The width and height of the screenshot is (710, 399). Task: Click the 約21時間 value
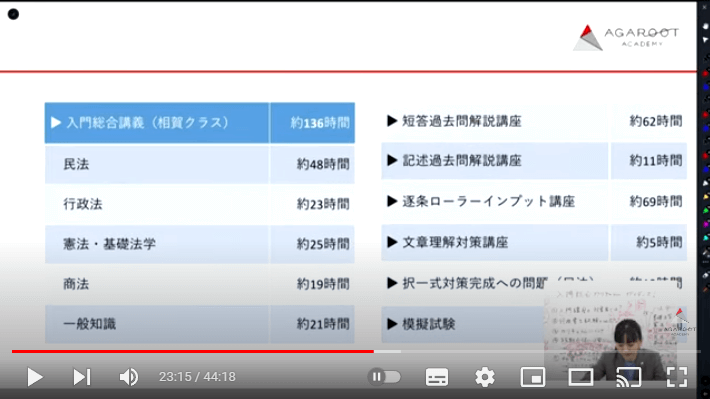pyautogui.click(x=323, y=324)
